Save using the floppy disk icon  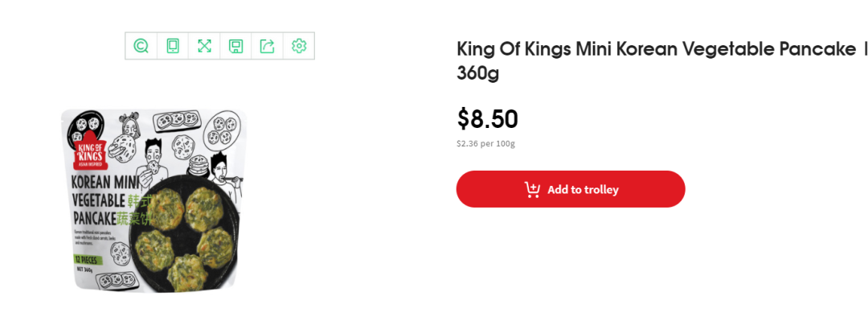point(235,46)
